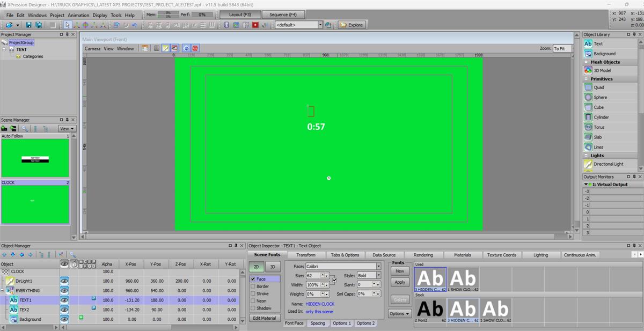Toggle the viewport grid icon
The height and width of the screenshot is (331, 644).
click(x=156, y=48)
